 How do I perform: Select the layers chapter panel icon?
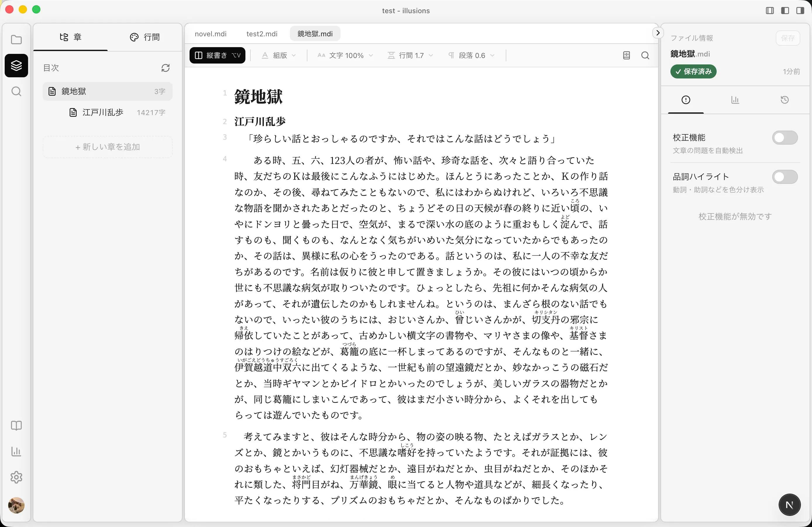point(16,65)
